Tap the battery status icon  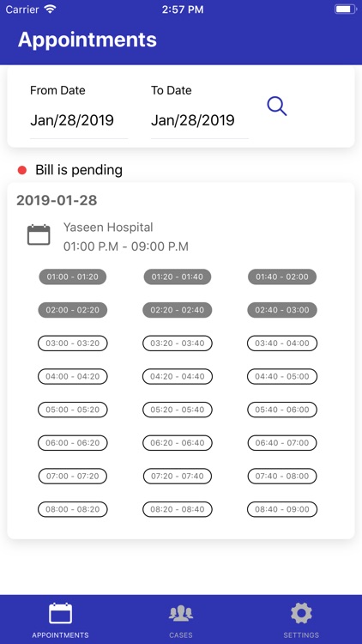tap(346, 9)
